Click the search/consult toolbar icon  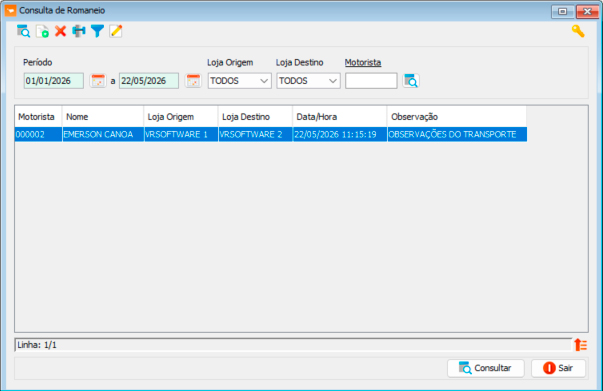(23, 31)
